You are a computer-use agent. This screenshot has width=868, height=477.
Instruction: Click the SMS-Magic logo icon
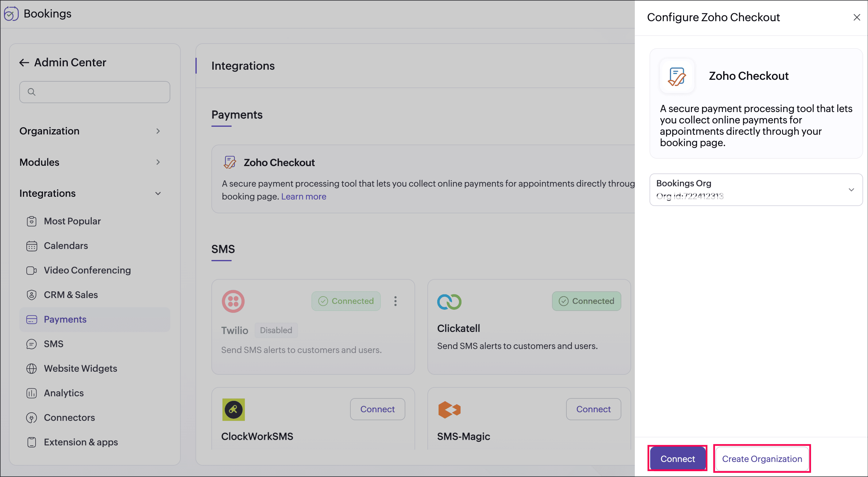449,409
